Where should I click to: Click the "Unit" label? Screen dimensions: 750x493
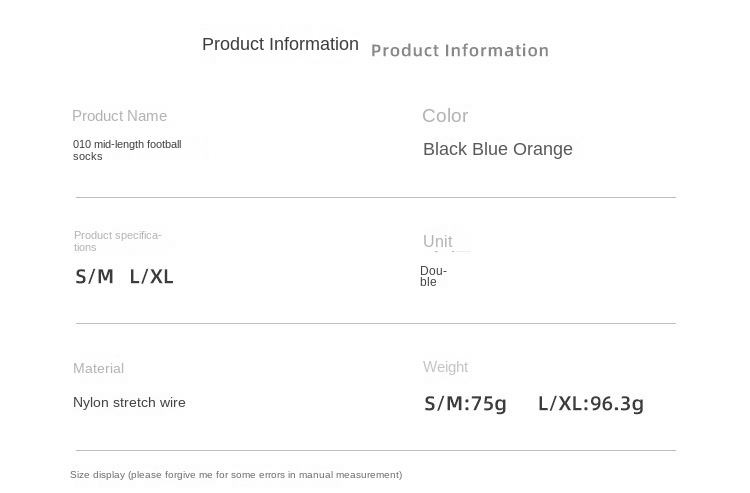pyautogui.click(x=437, y=242)
